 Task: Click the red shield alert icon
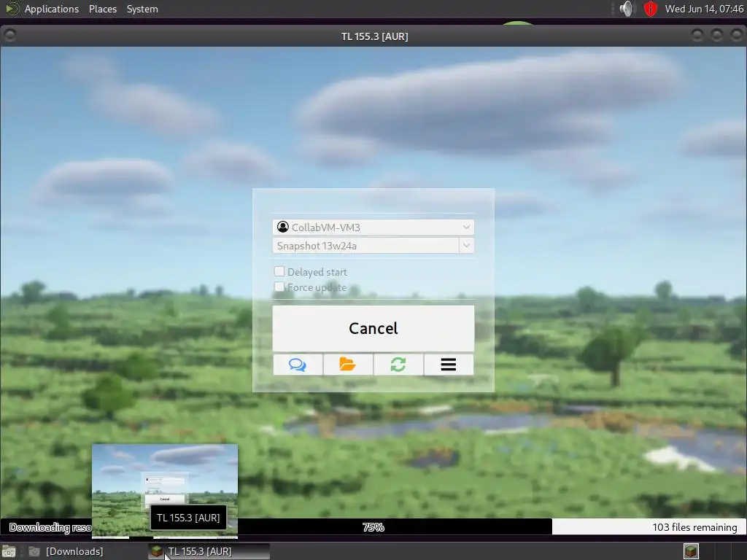pos(650,9)
